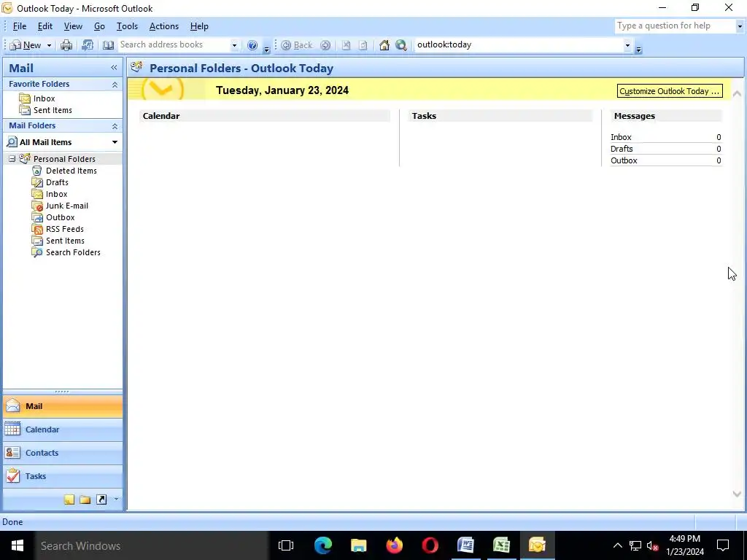Select Sent Items under Personal Folders
The height and width of the screenshot is (560, 747).
(x=65, y=241)
